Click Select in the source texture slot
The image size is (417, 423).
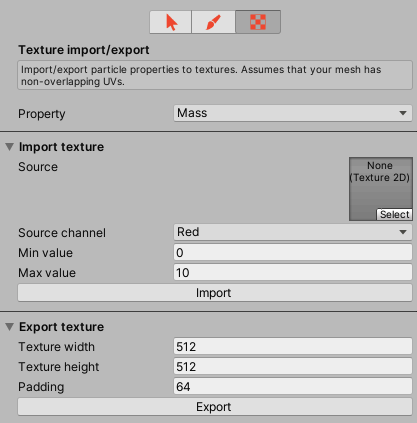click(x=395, y=214)
